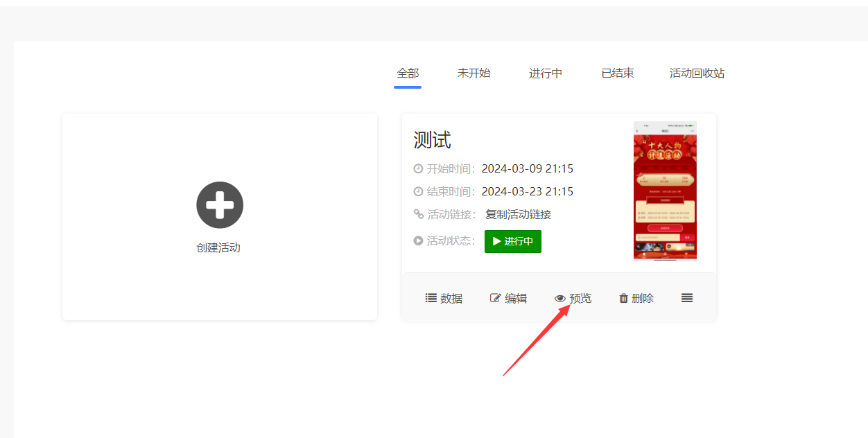868x438 pixels.
Task: Click the 开始时间 label
Action: (x=451, y=168)
